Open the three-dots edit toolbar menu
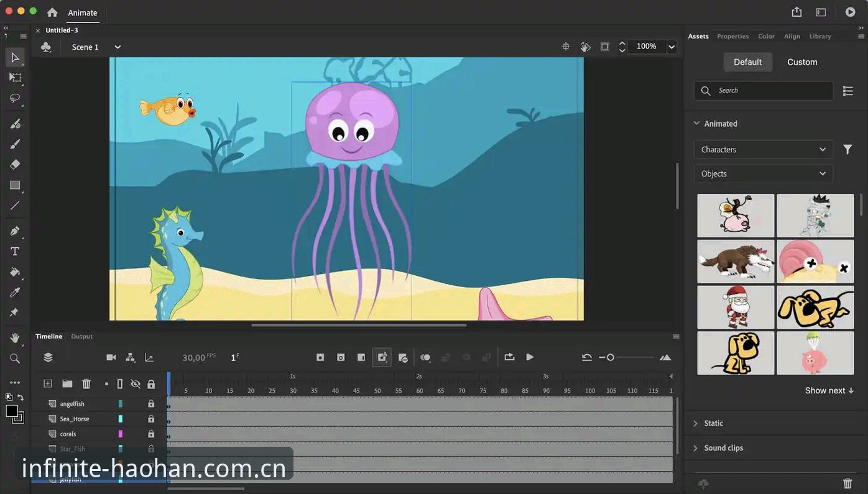Screen dimensions: 868x494 (x=16, y=383)
